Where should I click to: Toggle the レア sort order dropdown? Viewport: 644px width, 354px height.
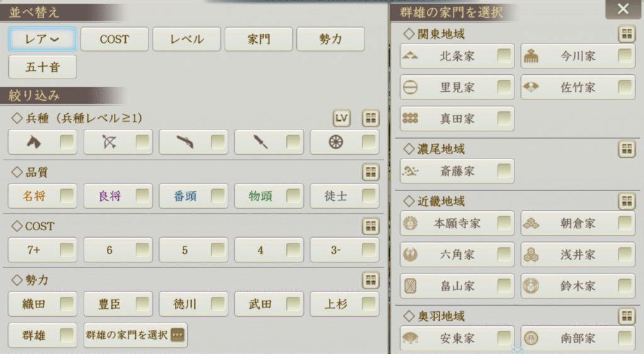43,39
